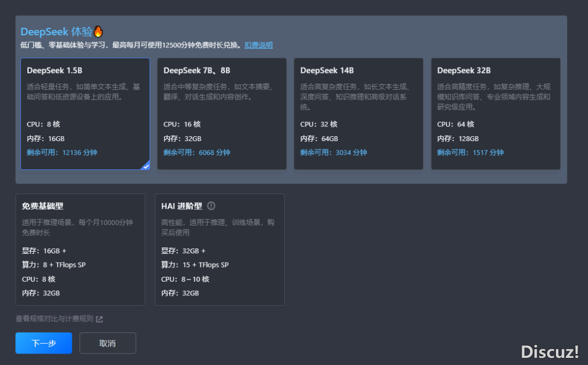Click the text 内存：64GB
The image size is (588, 365).
[319, 138]
